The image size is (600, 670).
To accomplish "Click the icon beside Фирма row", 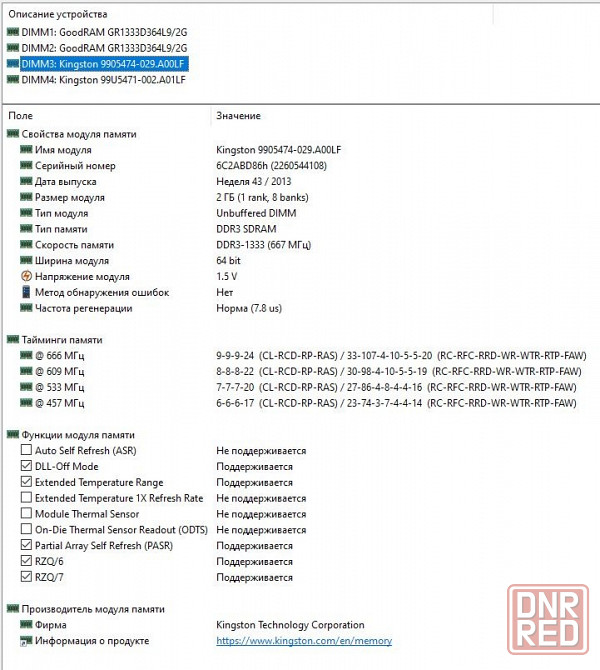I will (26, 625).
